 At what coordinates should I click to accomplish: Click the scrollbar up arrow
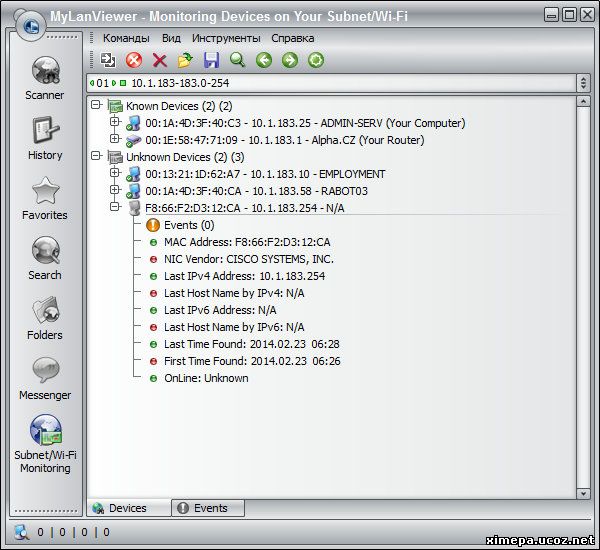coord(583,101)
